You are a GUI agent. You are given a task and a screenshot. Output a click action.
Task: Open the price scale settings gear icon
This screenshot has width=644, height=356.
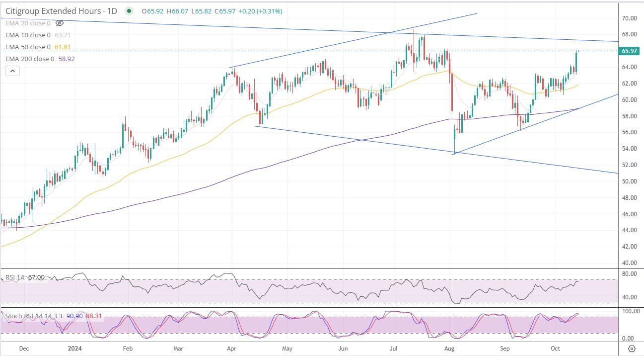[631, 348]
